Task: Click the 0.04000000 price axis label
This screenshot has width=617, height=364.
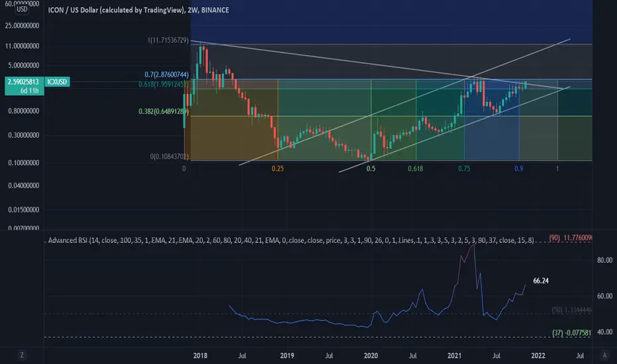Action: pos(24,185)
